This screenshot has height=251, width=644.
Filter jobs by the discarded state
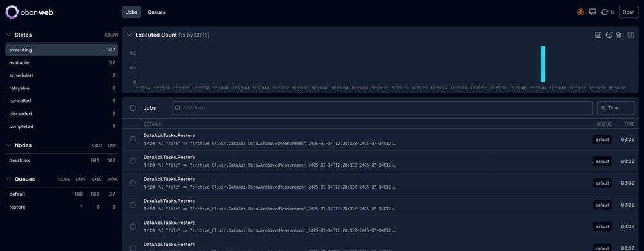[x=62, y=114]
